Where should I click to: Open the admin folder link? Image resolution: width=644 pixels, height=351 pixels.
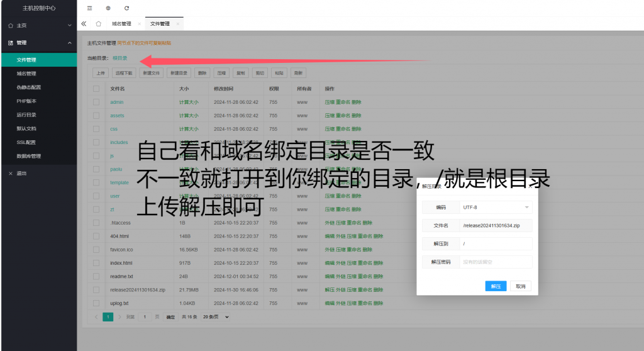(116, 102)
